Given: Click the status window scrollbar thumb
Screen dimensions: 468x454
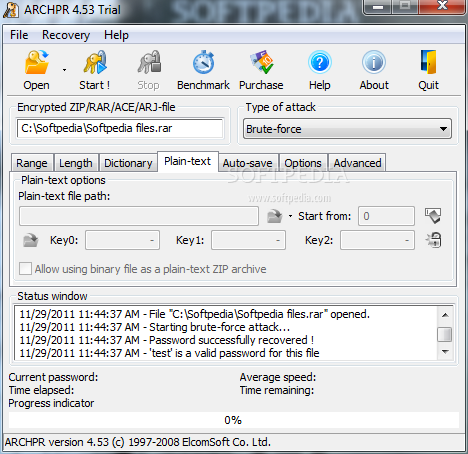Looking at the screenshot, I should click(445, 334).
